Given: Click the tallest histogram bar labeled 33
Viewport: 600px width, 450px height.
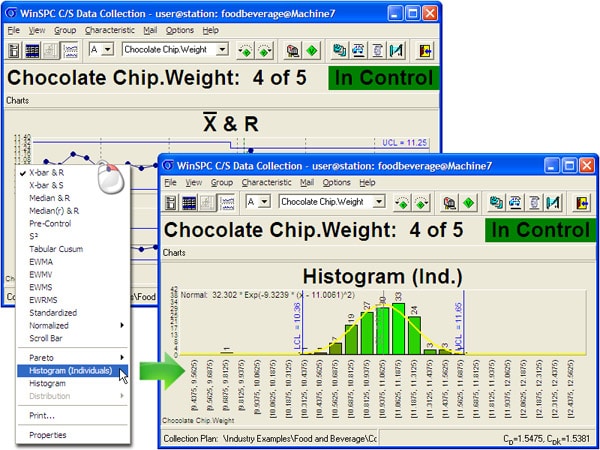Looking at the screenshot, I should coord(397,328).
